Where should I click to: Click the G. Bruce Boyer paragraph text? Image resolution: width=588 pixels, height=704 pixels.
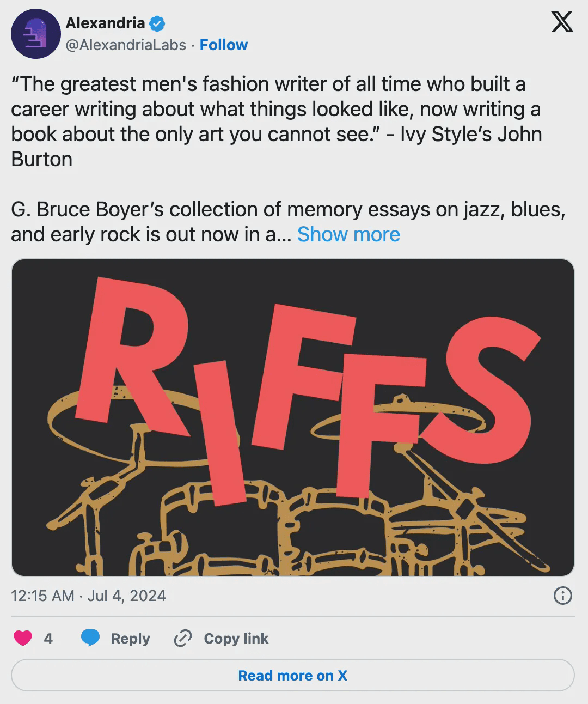pos(272,210)
